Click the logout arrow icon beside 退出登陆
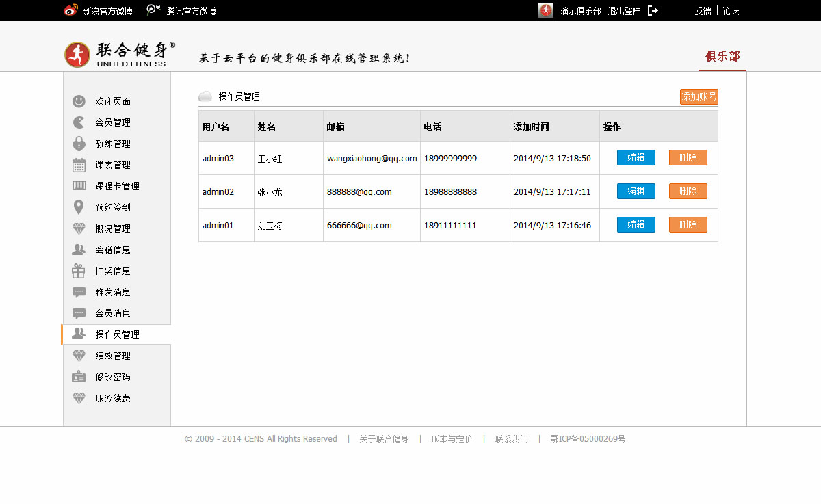Image resolution: width=821 pixels, height=504 pixels. (653, 10)
